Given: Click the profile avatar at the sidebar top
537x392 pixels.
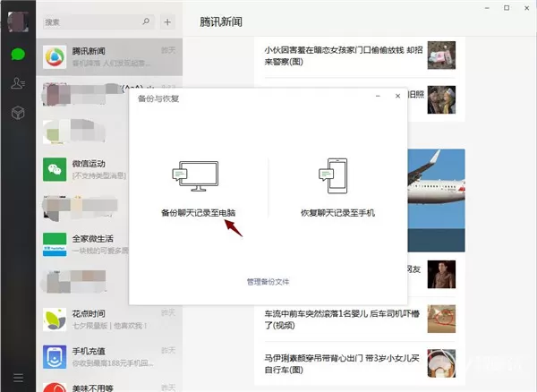Looking at the screenshot, I should tap(18, 21).
